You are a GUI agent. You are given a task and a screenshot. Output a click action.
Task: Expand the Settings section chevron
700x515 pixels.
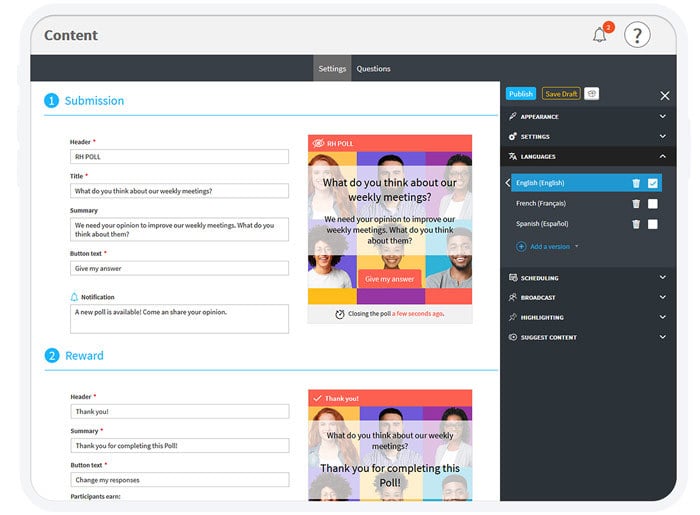coord(662,136)
